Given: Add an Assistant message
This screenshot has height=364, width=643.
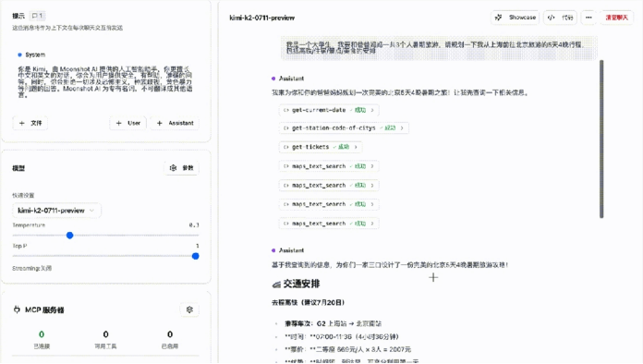Looking at the screenshot, I should [175, 123].
